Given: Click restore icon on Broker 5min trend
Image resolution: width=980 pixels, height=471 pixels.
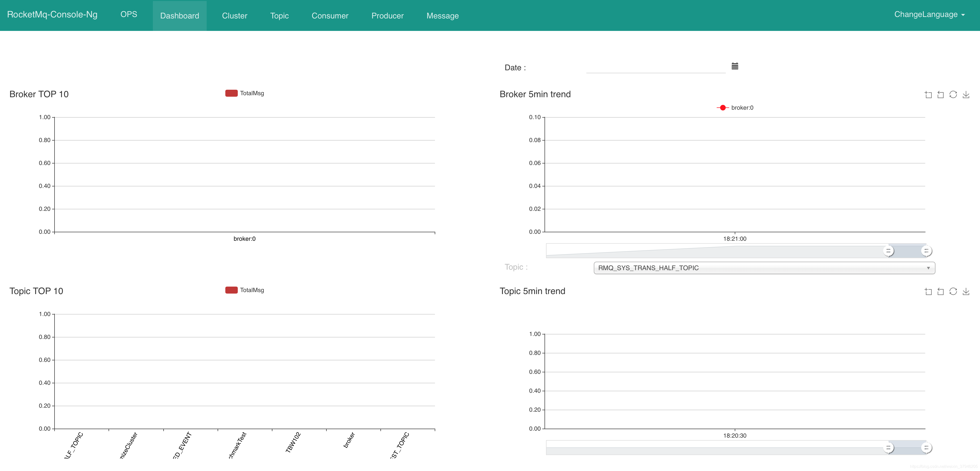Looking at the screenshot, I should click(953, 94).
